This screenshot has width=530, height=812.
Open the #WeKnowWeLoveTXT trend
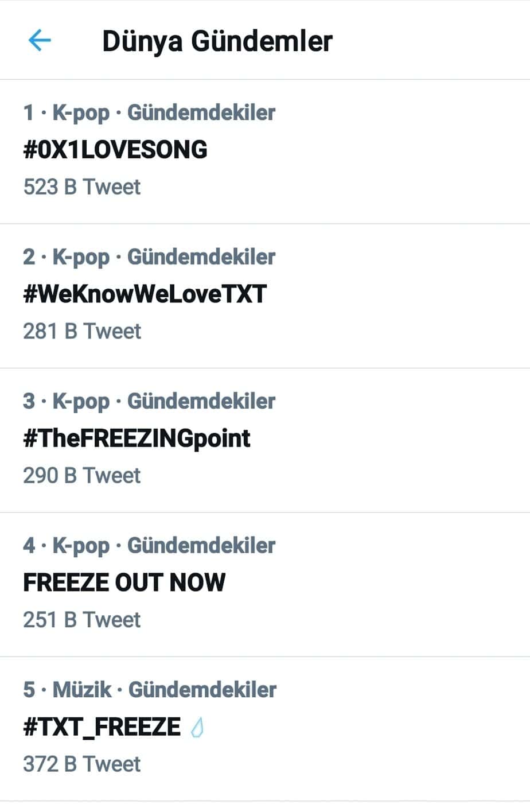point(145,294)
